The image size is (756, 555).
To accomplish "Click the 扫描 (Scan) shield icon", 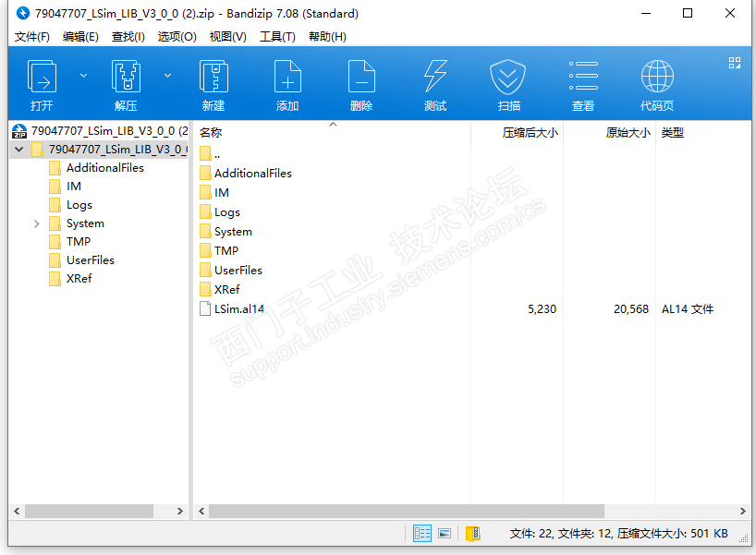I will (507, 77).
